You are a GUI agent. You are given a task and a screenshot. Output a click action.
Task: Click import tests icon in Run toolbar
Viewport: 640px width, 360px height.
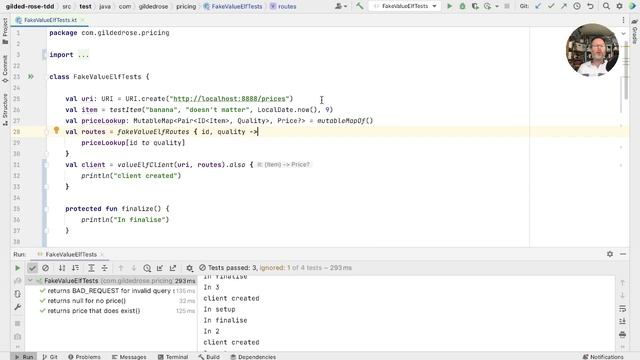pos(160,268)
